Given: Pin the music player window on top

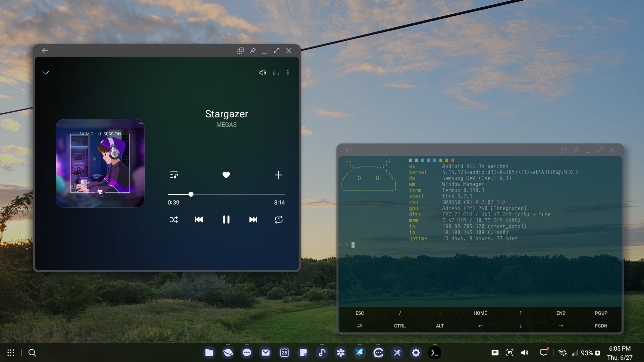Looking at the screenshot, I should tap(253, 51).
